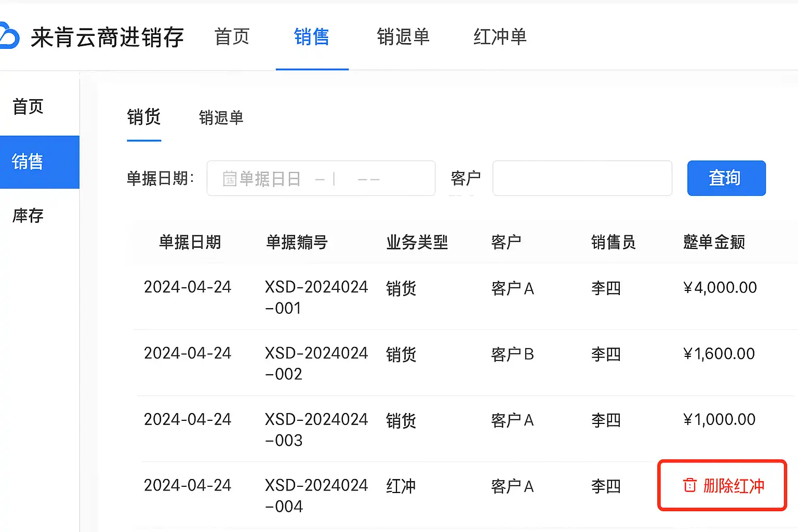Select 销售 in the left sidebar
798x532 pixels.
pos(28,162)
